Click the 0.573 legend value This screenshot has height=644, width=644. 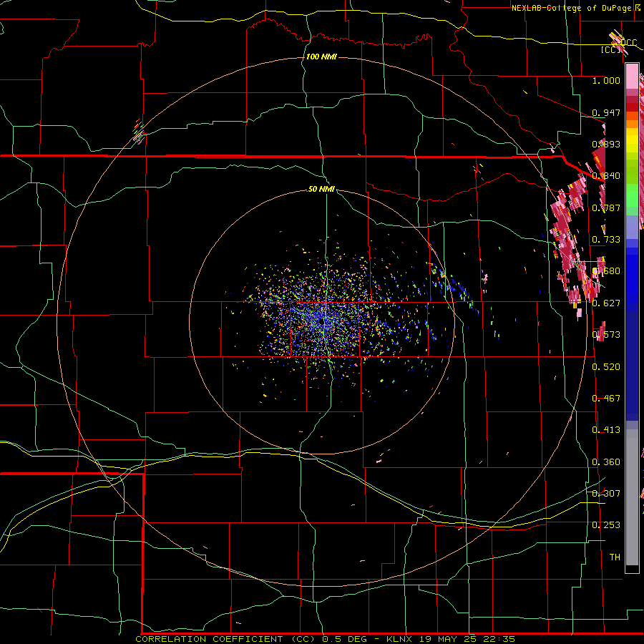click(606, 335)
